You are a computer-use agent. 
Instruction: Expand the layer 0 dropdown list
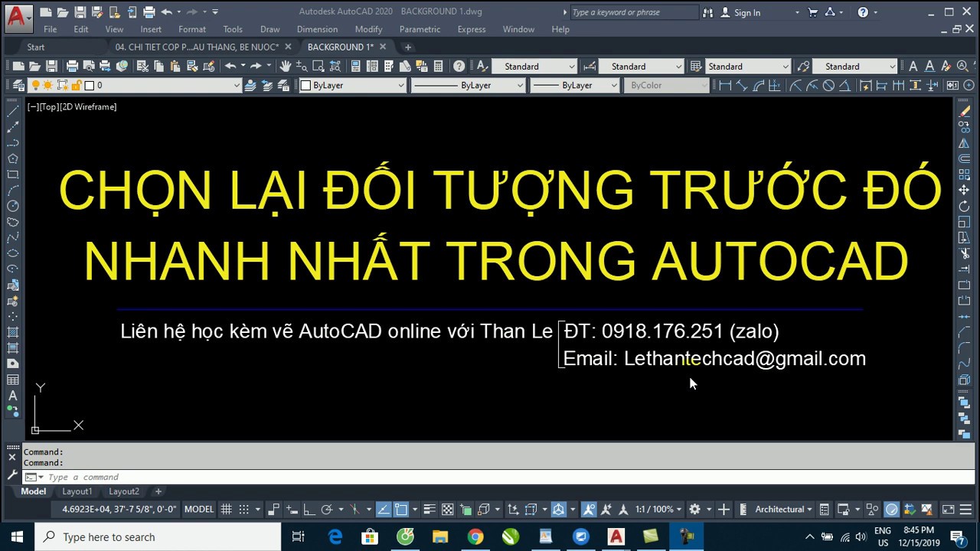(236, 85)
